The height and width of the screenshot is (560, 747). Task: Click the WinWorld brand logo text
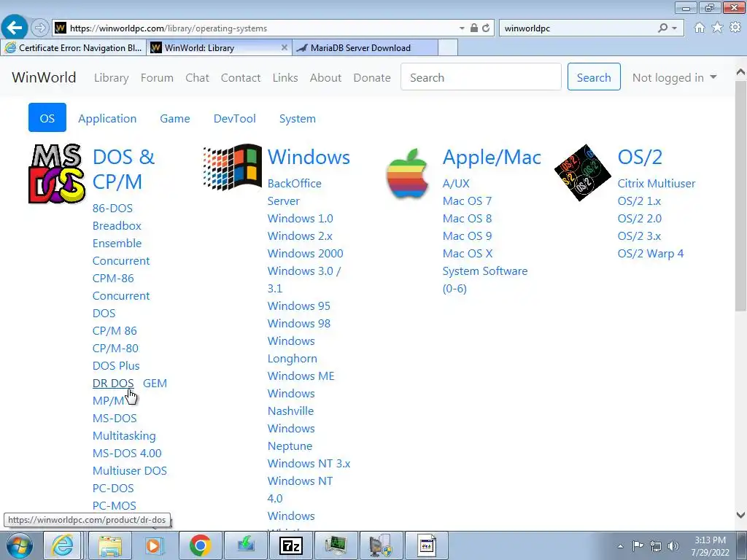[x=44, y=77]
